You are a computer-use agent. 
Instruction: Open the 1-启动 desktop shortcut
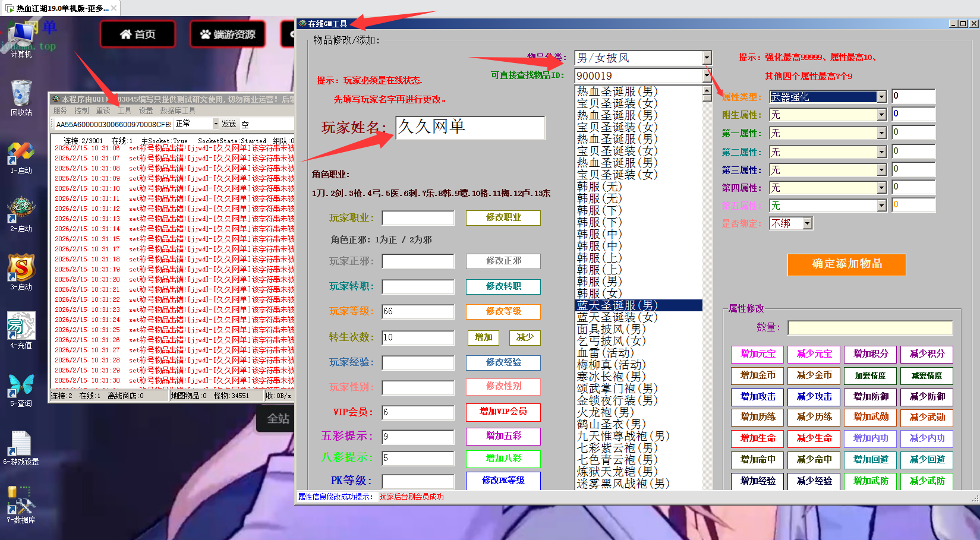pyautogui.click(x=21, y=153)
